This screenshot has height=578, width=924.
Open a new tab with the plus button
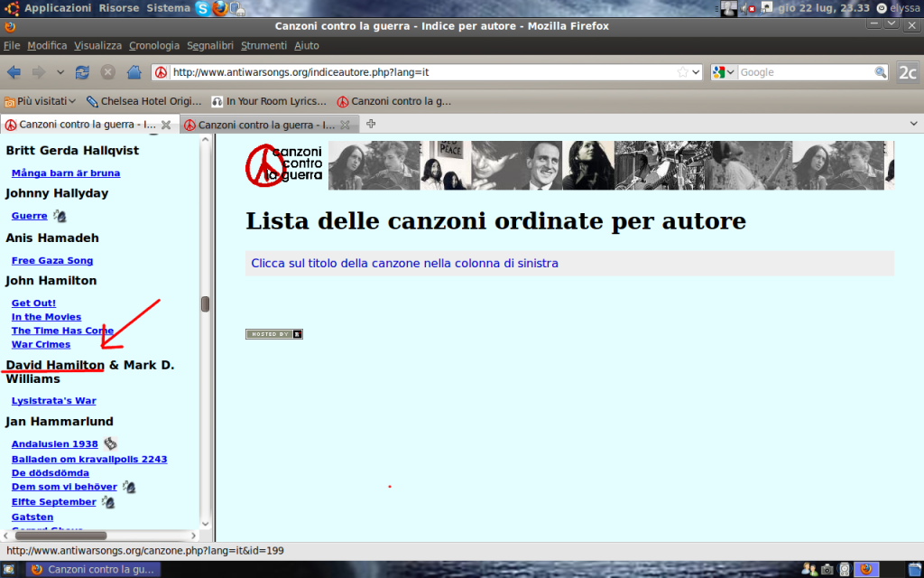point(371,124)
